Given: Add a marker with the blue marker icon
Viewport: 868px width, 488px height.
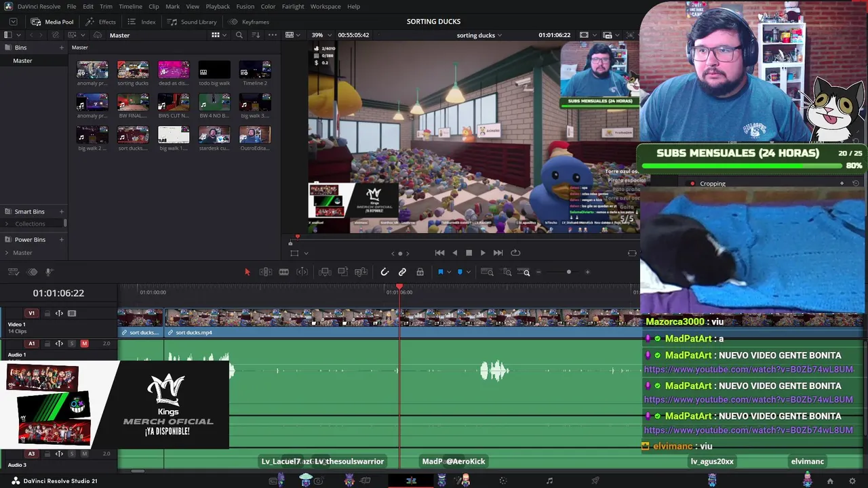Looking at the screenshot, I should [x=460, y=272].
